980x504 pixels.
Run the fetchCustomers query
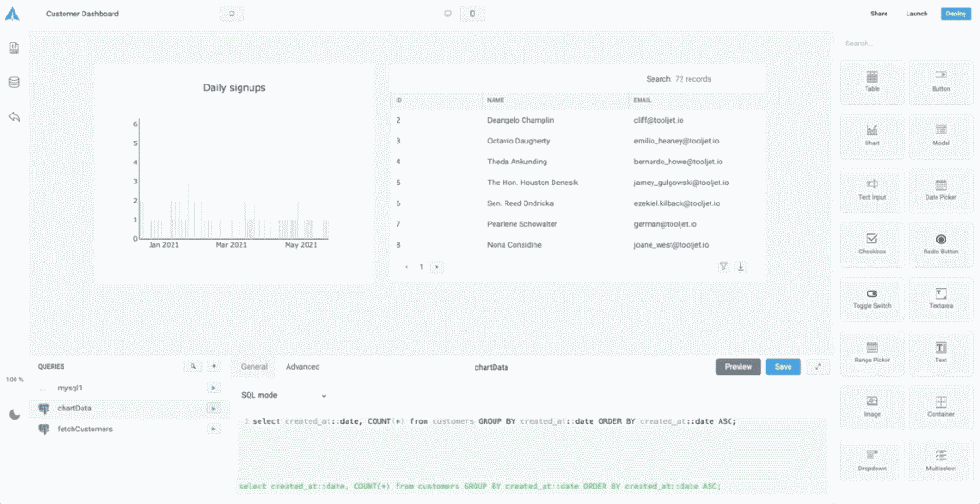point(213,429)
